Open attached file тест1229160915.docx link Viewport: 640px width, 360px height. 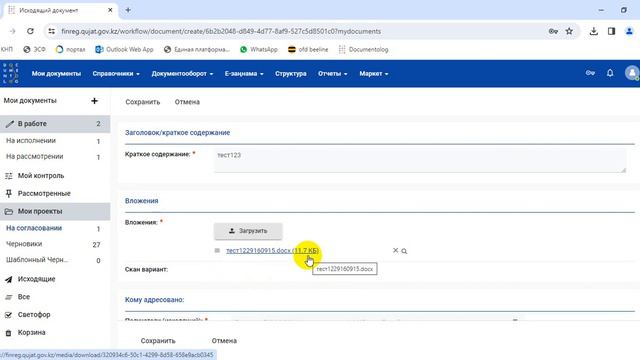[x=272, y=251]
